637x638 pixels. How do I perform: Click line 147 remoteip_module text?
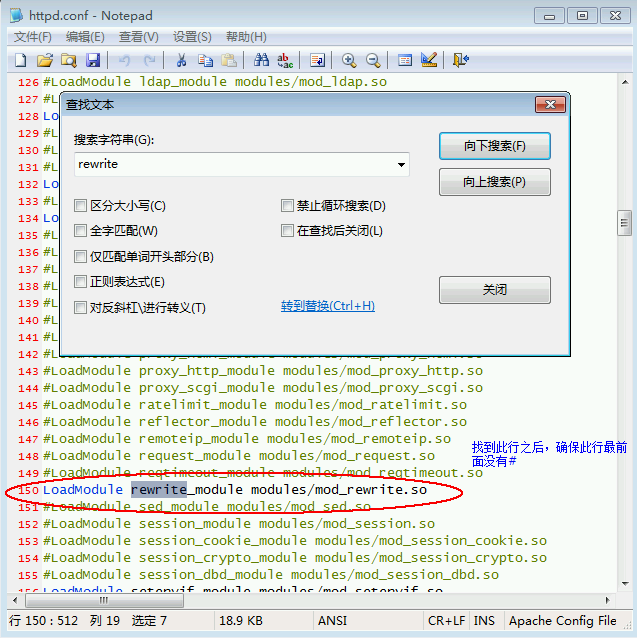pyautogui.click(x=247, y=439)
